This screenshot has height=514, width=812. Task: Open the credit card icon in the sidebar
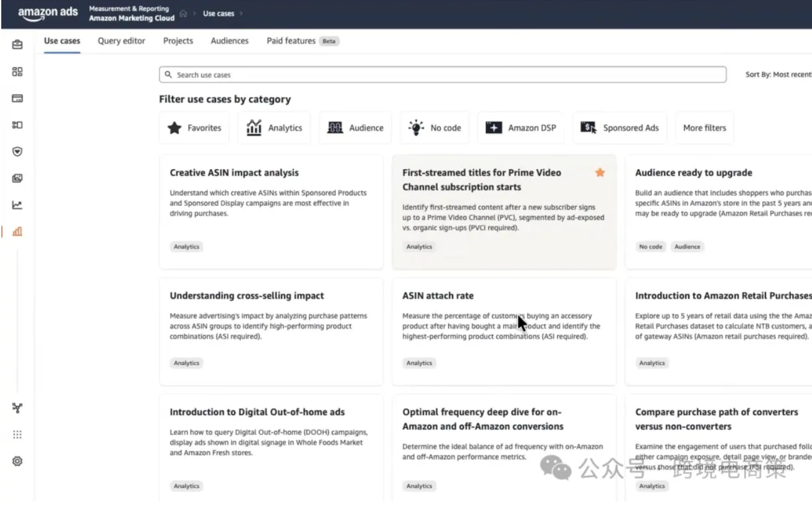(17, 98)
